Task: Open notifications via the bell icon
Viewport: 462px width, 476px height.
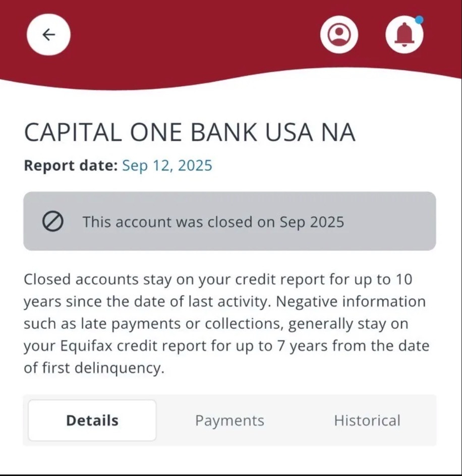Action: click(405, 34)
